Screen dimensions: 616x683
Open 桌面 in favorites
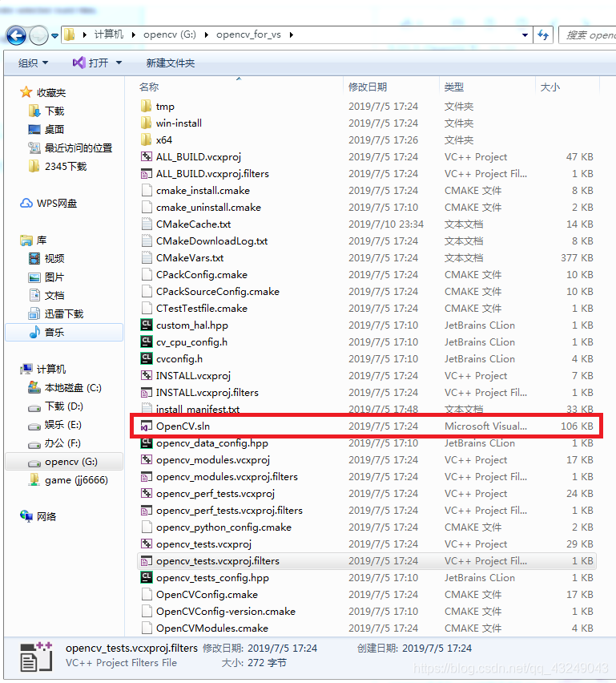46,129
